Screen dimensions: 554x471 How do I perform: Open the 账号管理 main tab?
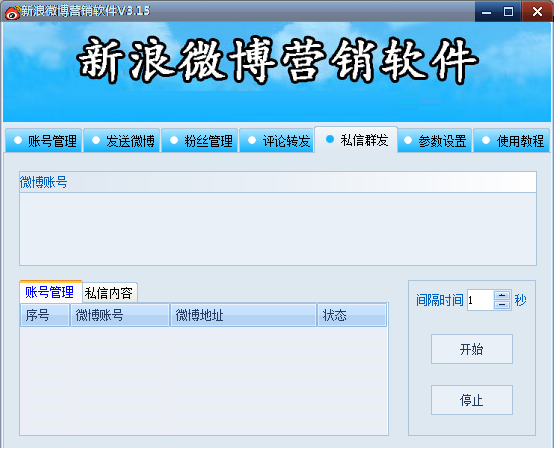point(44,141)
